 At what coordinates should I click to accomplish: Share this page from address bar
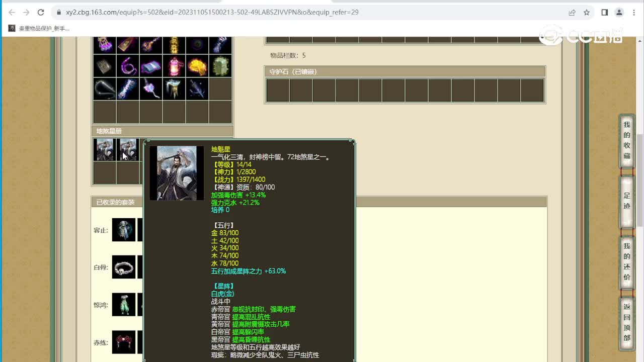click(572, 12)
